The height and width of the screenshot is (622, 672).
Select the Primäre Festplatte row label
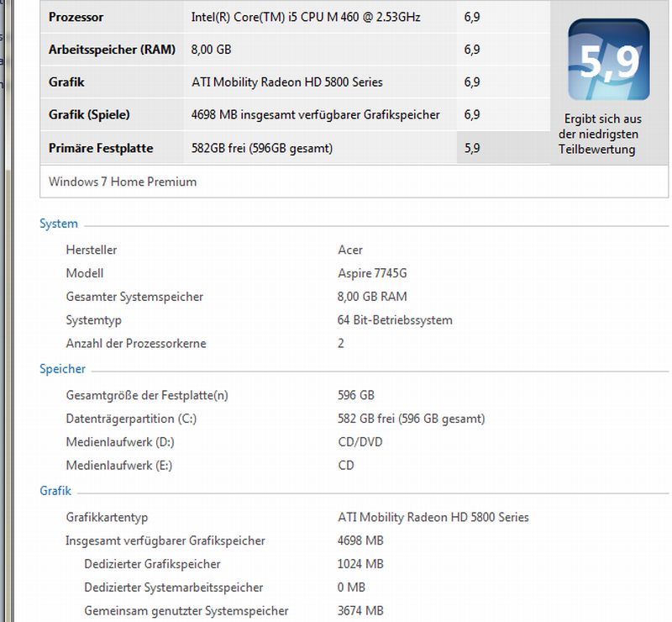pos(101,148)
